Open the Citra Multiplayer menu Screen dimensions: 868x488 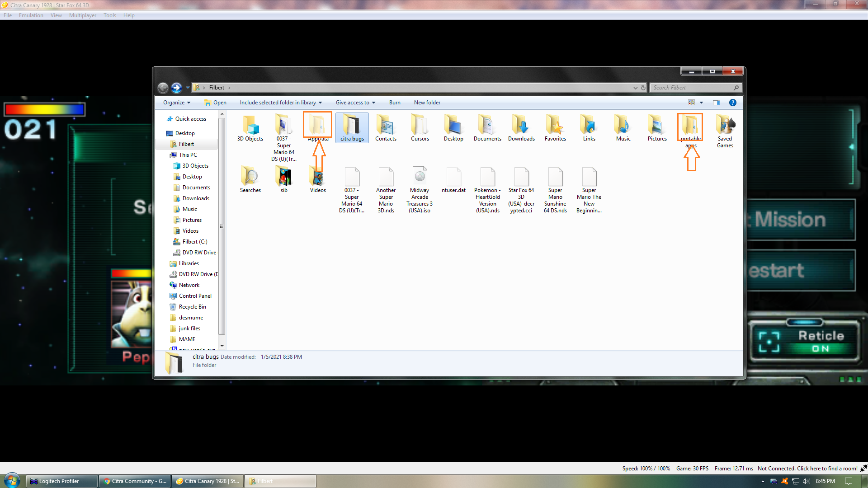83,15
